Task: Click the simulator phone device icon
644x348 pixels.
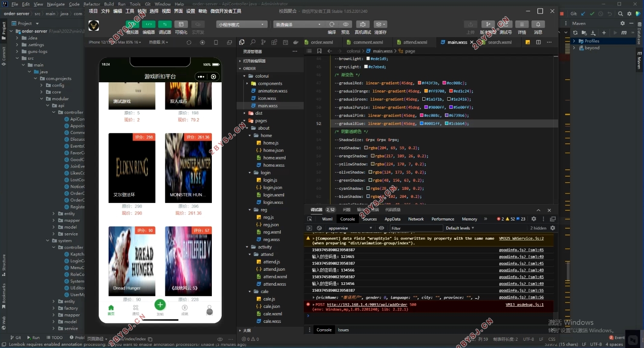Action: (x=216, y=42)
